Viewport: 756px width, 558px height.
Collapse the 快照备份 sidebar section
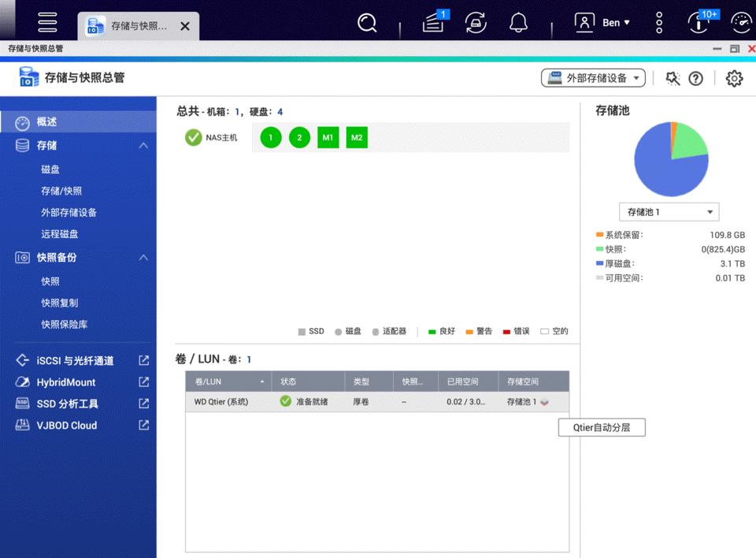(143, 257)
